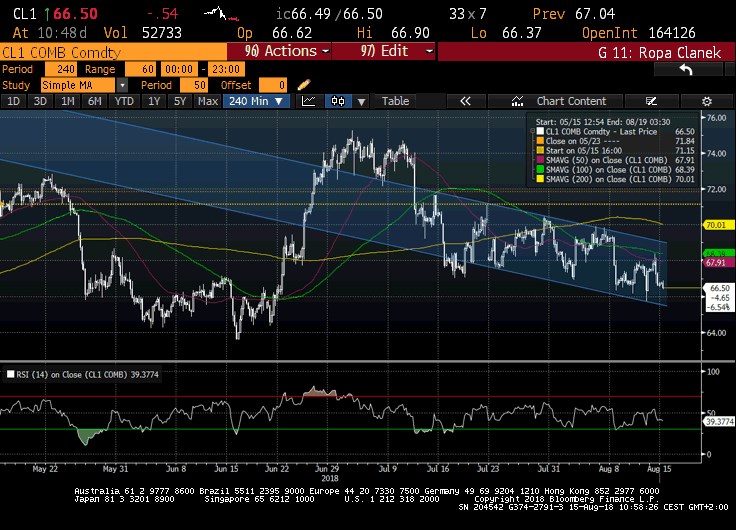The height and width of the screenshot is (530, 736).
Task: Open the Simple MA study dropdown
Action: click(122, 86)
